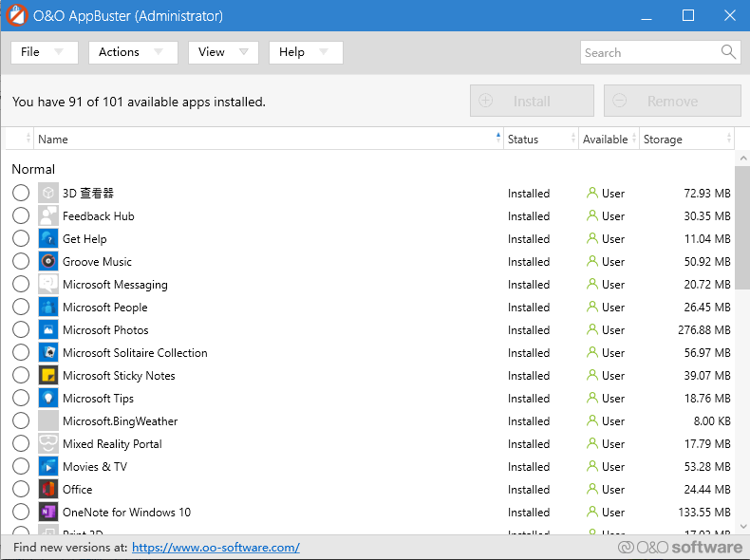Open the Help menu

(x=306, y=52)
